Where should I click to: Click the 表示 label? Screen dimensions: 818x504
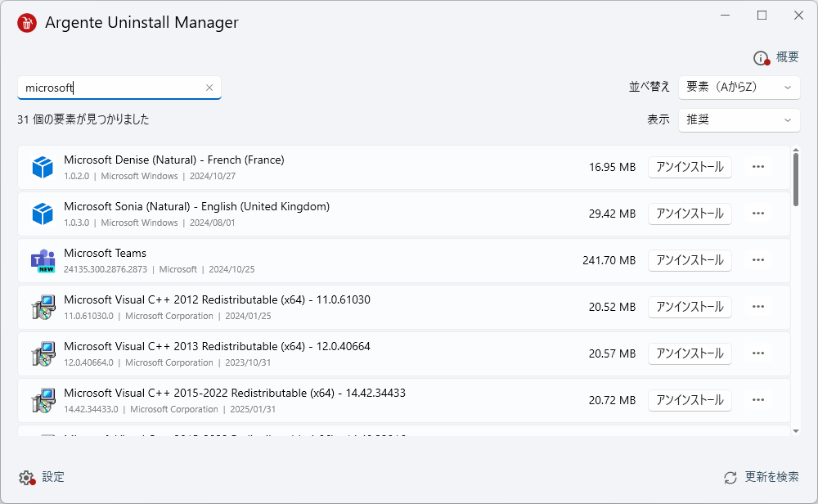[x=658, y=119]
